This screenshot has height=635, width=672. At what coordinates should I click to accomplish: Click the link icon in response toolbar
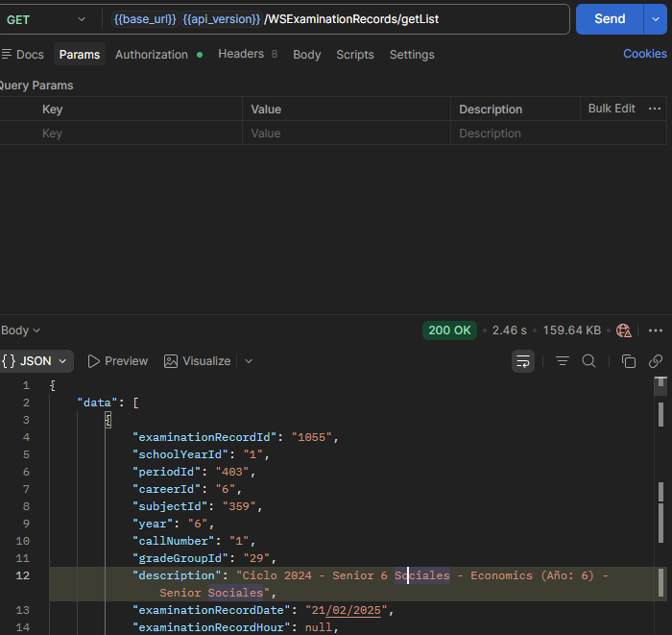click(x=656, y=361)
